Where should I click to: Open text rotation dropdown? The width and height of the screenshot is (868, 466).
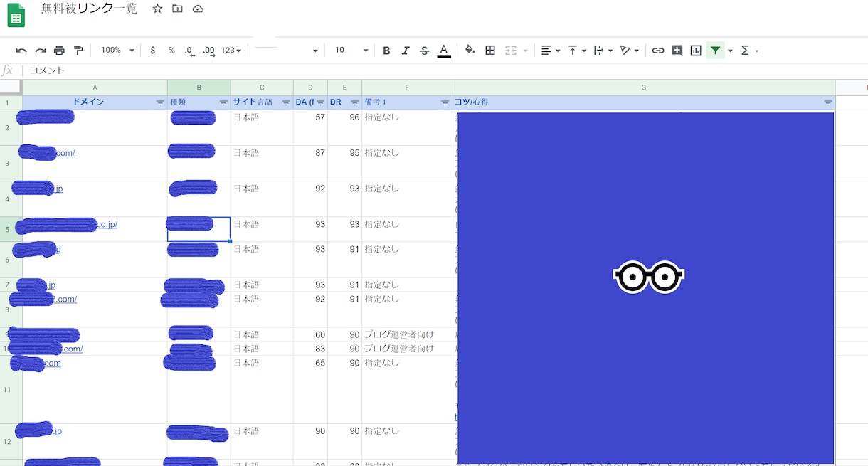click(x=629, y=51)
